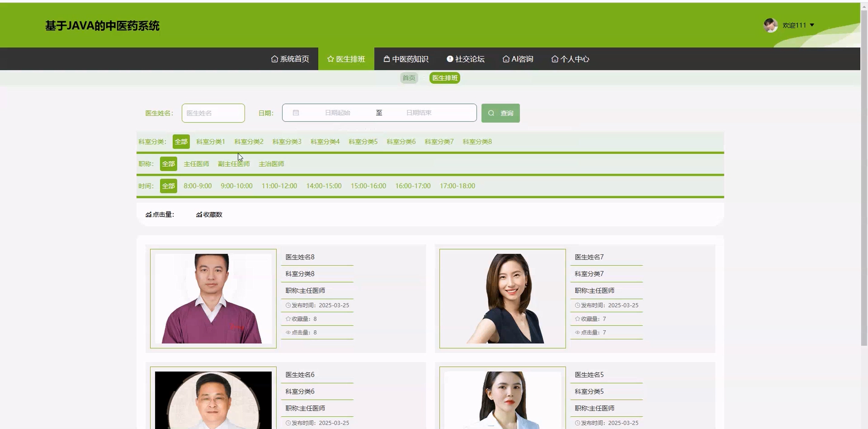Screen dimensions: 868x429
Task: Click the 收藏数 sort chart icon
Action: click(x=199, y=215)
